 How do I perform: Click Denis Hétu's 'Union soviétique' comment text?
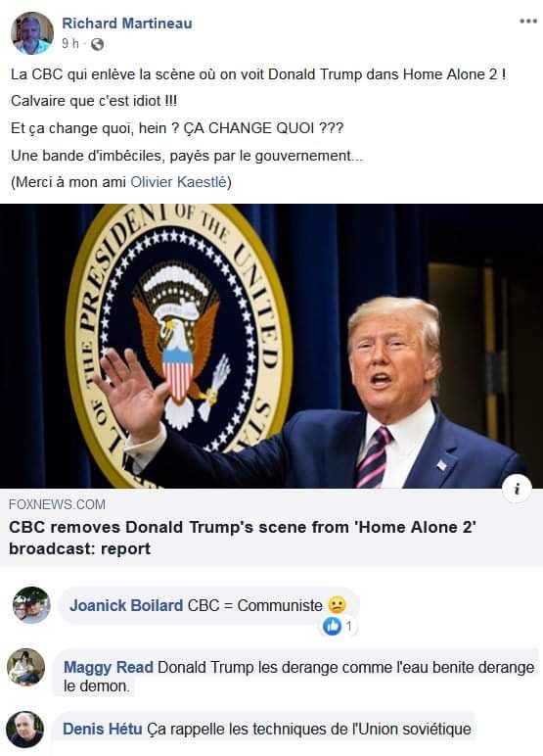coord(309,729)
